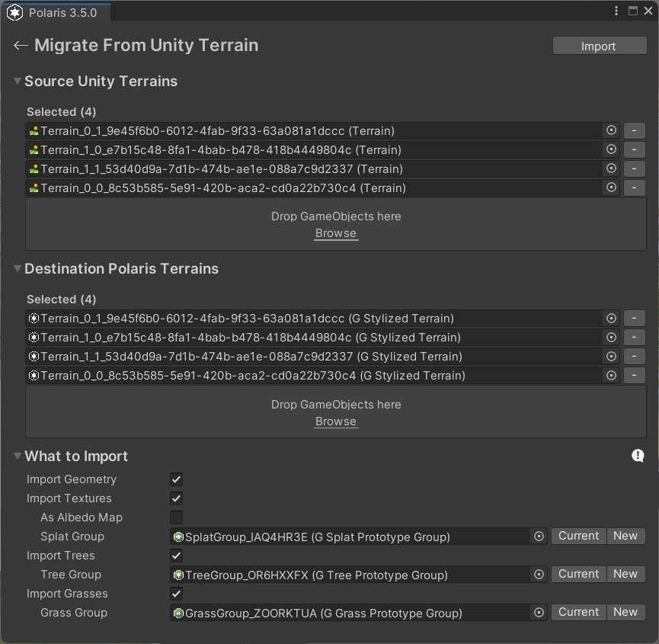Click the Import button
The width and height of the screenshot is (659, 644).
tap(600, 46)
